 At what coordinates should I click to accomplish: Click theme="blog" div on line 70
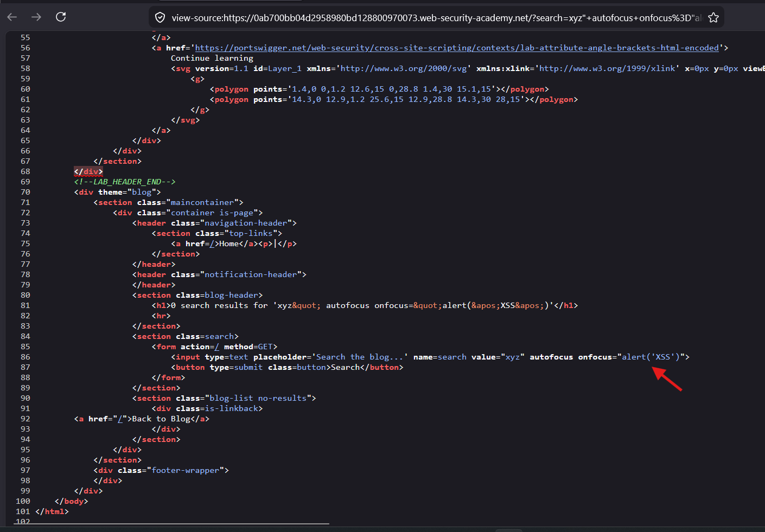coord(117,192)
